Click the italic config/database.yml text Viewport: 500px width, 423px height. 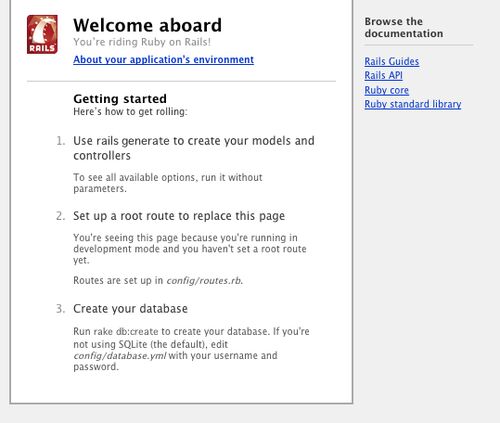(120, 356)
